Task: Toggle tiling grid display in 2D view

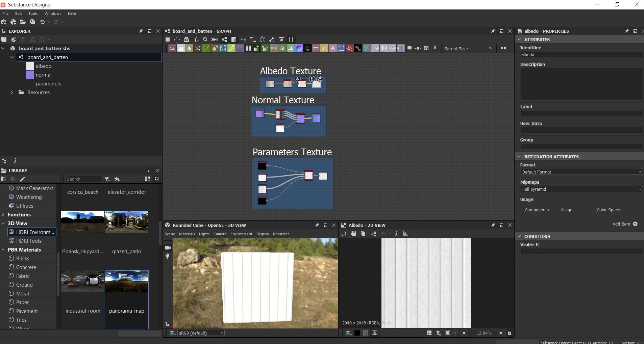Action: (x=429, y=333)
